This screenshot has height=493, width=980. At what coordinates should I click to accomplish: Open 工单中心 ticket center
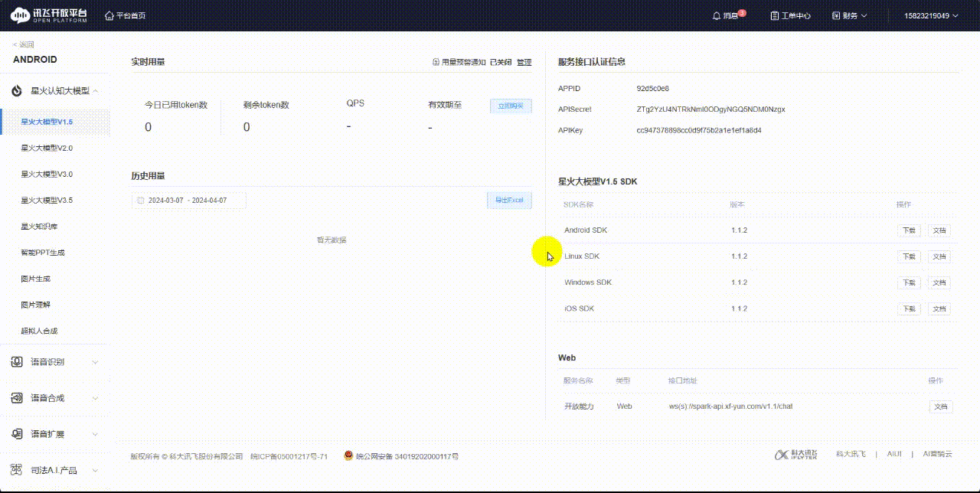[790, 15]
